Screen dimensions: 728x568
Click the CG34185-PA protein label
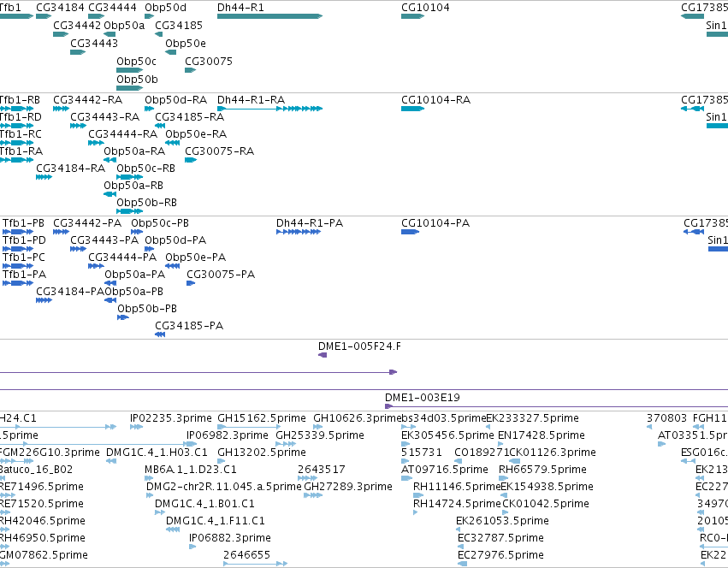tap(189, 327)
